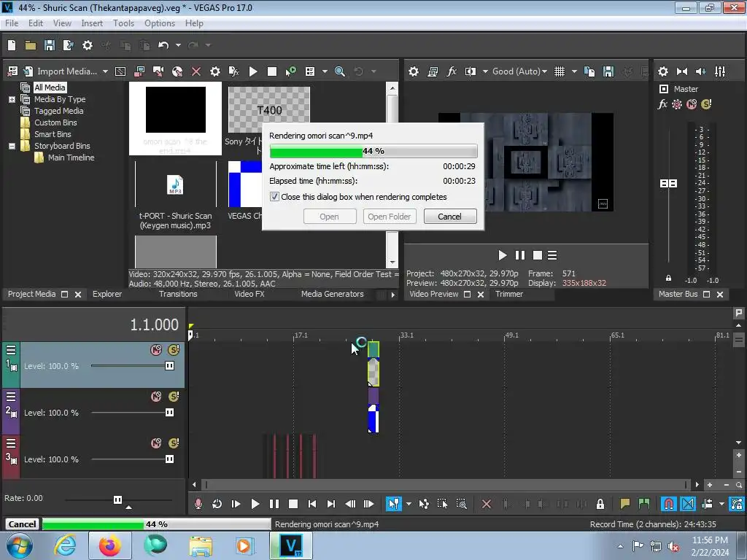Open Master FX button in mixer
Viewport: 747px width, 560px height.
click(662, 104)
